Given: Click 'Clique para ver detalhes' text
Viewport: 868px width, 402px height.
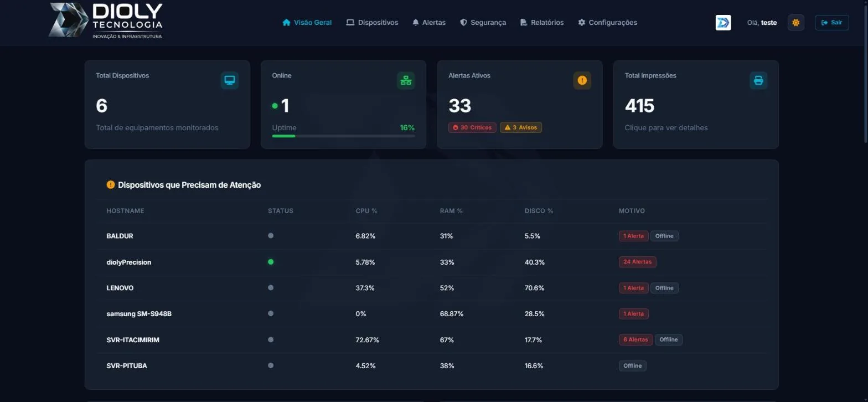Looking at the screenshot, I should click(666, 128).
